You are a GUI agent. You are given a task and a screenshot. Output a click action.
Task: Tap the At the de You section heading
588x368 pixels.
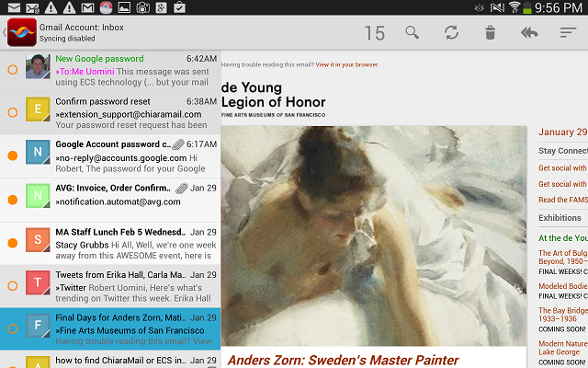[x=563, y=238]
